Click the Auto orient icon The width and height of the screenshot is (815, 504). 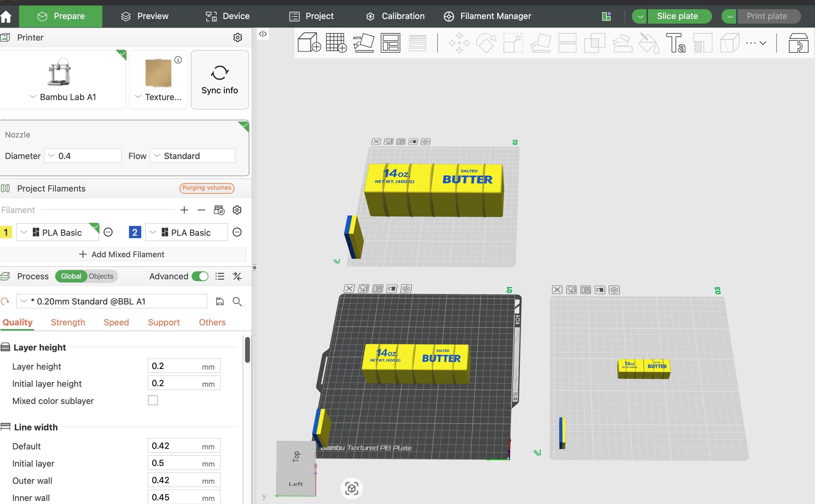tap(364, 43)
